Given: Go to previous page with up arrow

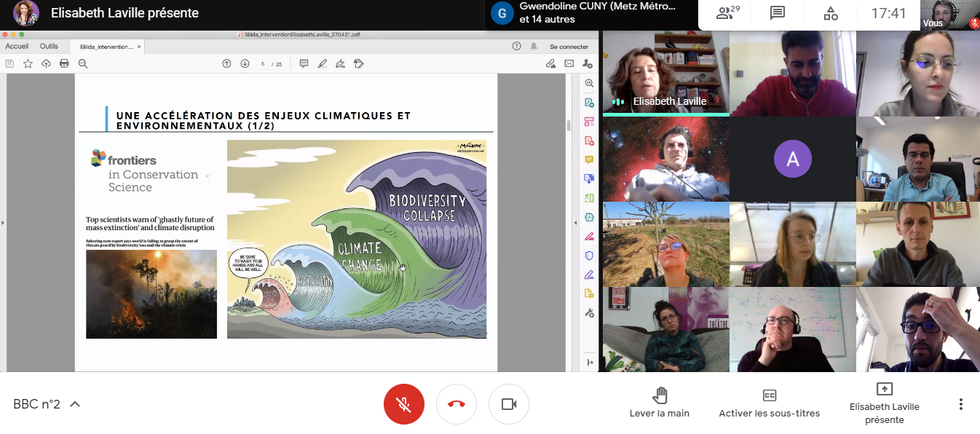Looking at the screenshot, I should point(226,63).
